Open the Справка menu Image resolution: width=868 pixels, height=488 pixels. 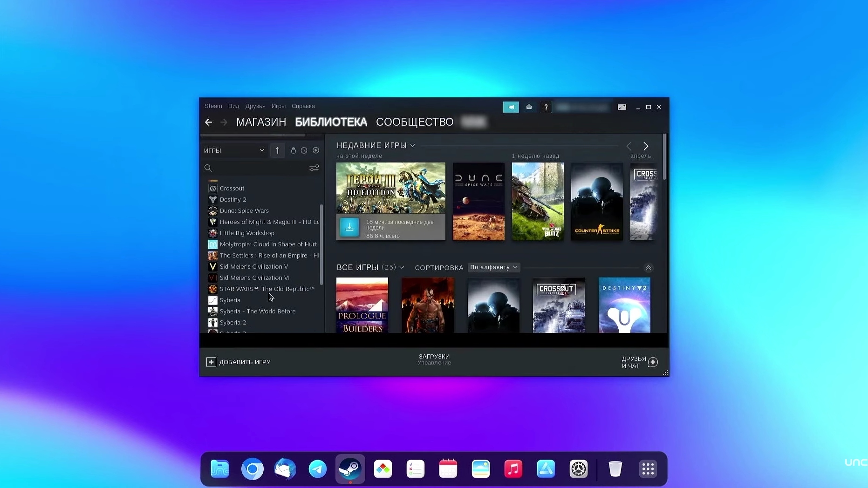tap(303, 106)
